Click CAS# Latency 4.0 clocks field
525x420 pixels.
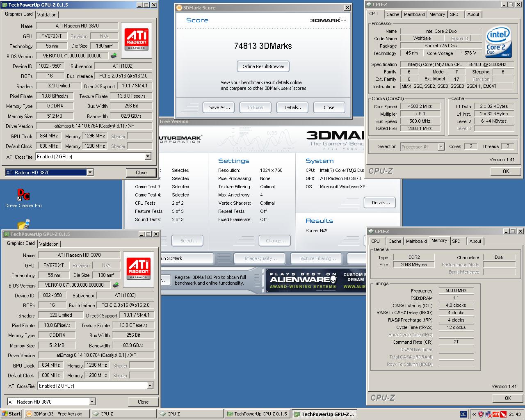[456, 306]
